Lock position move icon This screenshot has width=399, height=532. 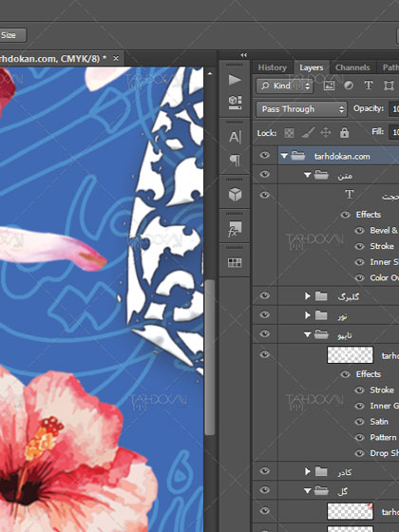(326, 132)
